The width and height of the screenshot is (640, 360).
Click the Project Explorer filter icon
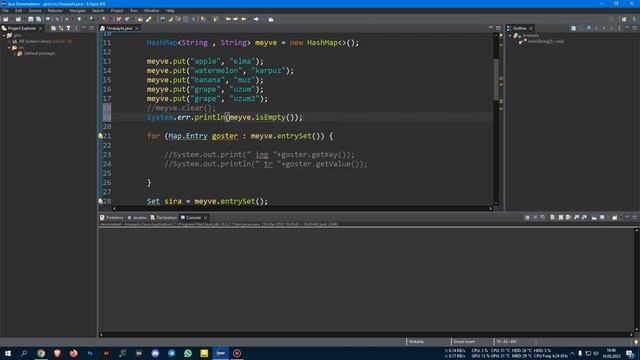(68, 28)
